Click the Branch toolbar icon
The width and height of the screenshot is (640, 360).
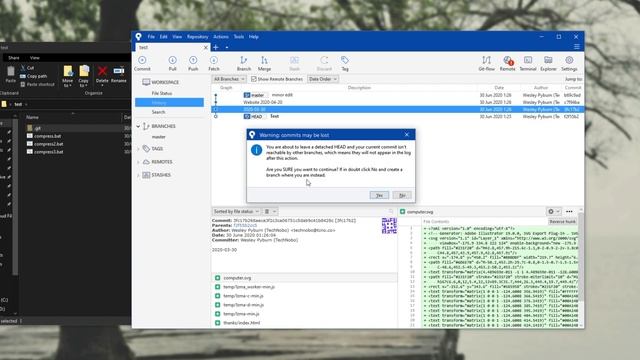pyautogui.click(x=244, y=64)
